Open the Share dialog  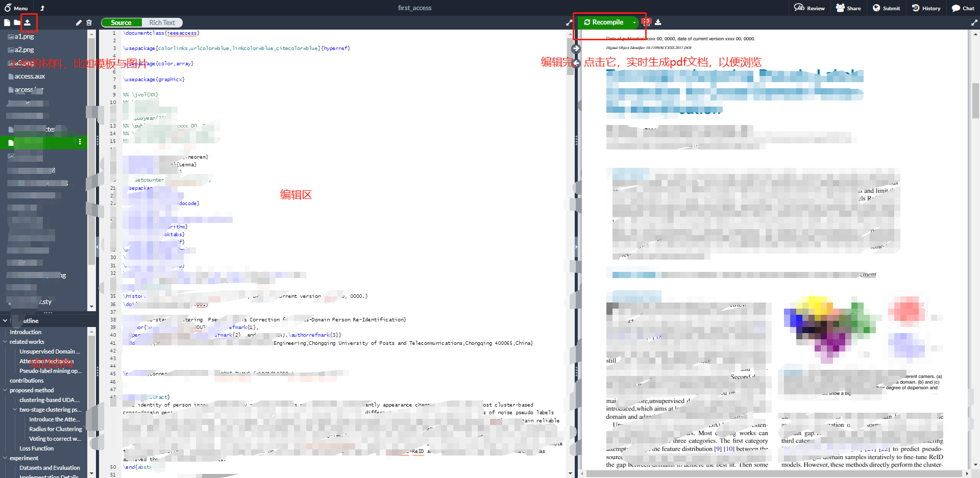point(848,8)
